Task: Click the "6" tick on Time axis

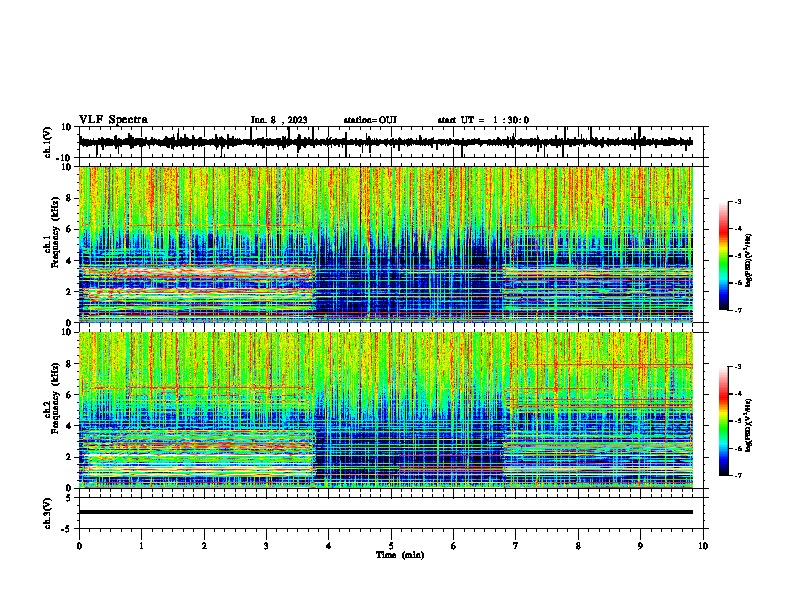Action: [454, 546]
